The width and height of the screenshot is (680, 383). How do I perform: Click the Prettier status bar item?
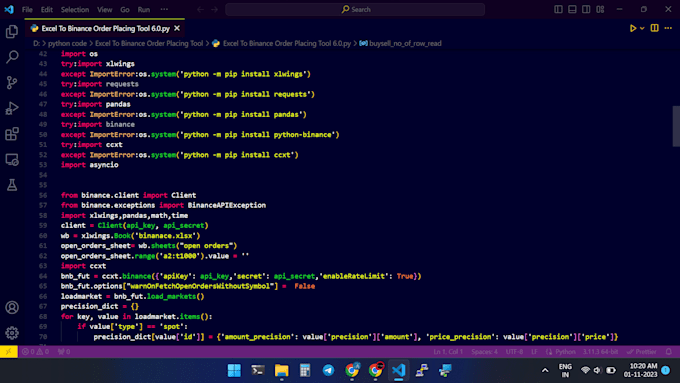point(641,352)
